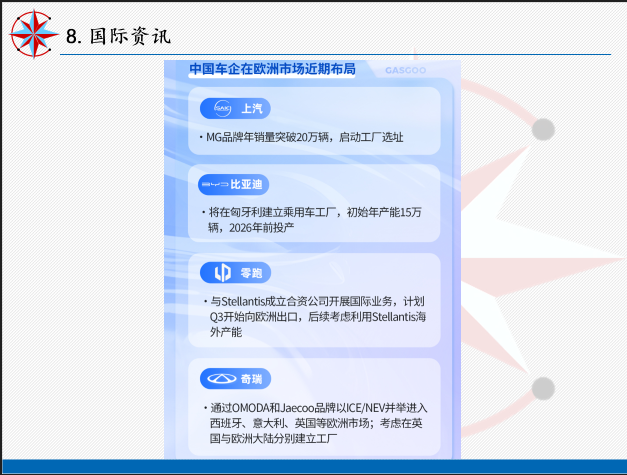Image resolution: width=627 pixels, height=475 pixels.
Task: Click the OMODA and Jaecoo paragraph
Action: coord(316,423)
